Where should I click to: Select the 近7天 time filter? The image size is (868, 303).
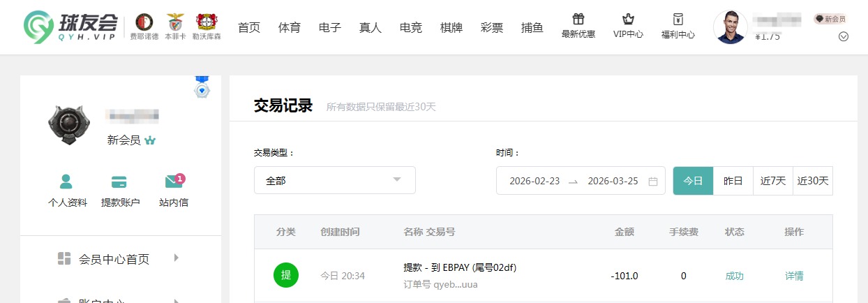click(773, 181)
